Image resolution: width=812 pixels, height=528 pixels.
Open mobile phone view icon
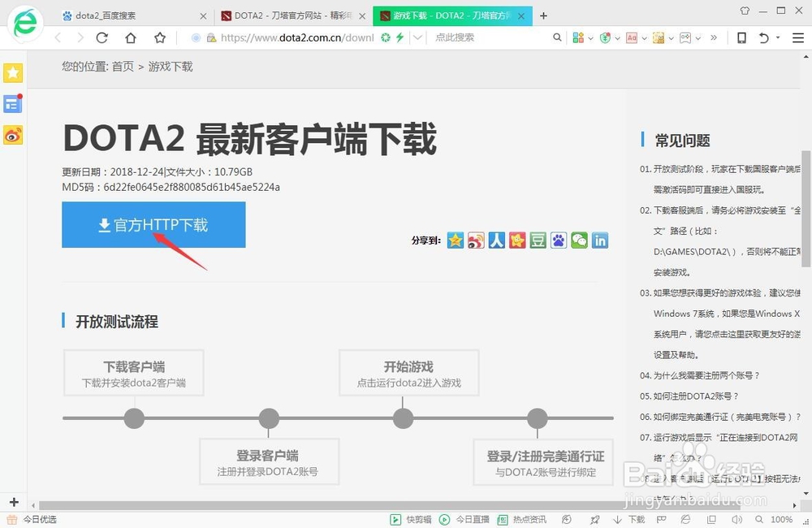click(741, 37)
